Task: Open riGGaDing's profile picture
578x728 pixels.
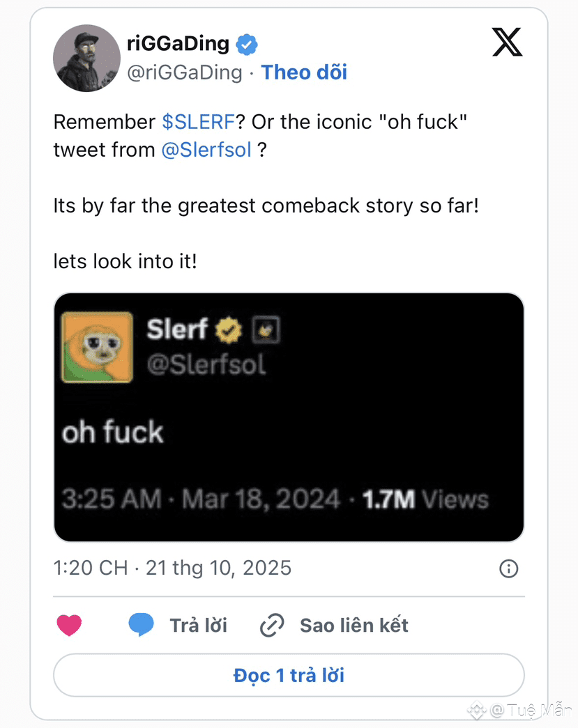Action: coord(86,58)
